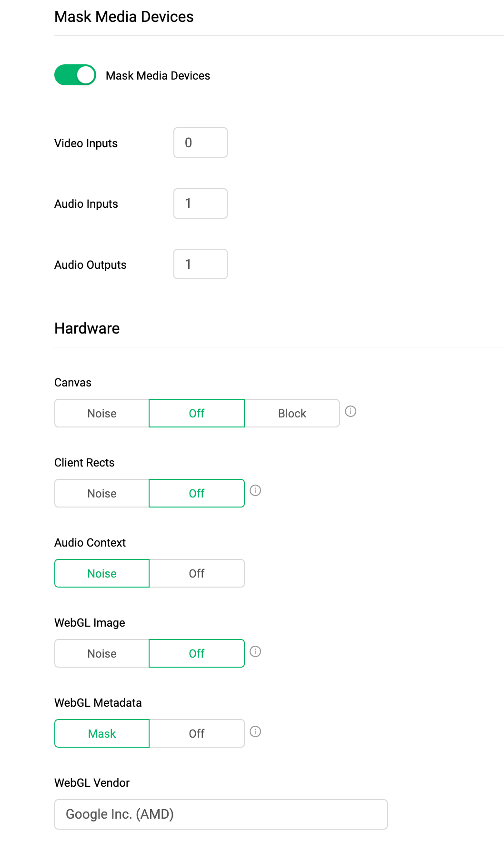Image resolution: width=504 pixels, height=853 pixels.
Task: Set Canvas to Block
Action: pos(292,413)
